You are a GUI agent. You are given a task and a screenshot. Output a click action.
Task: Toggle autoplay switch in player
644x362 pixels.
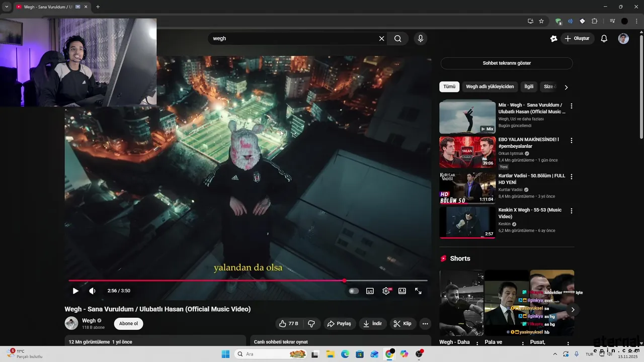(x=354, y=291)
